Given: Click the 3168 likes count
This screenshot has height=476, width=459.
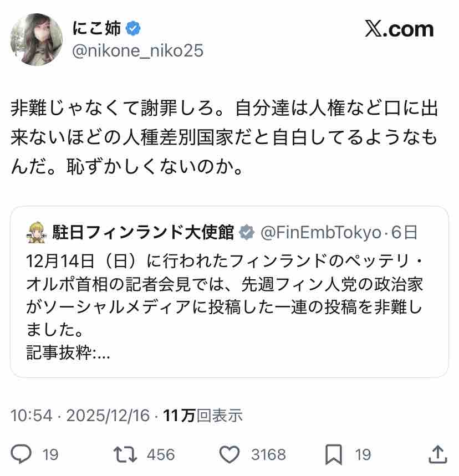Looking at the screenshot, I should click(268, 455).
